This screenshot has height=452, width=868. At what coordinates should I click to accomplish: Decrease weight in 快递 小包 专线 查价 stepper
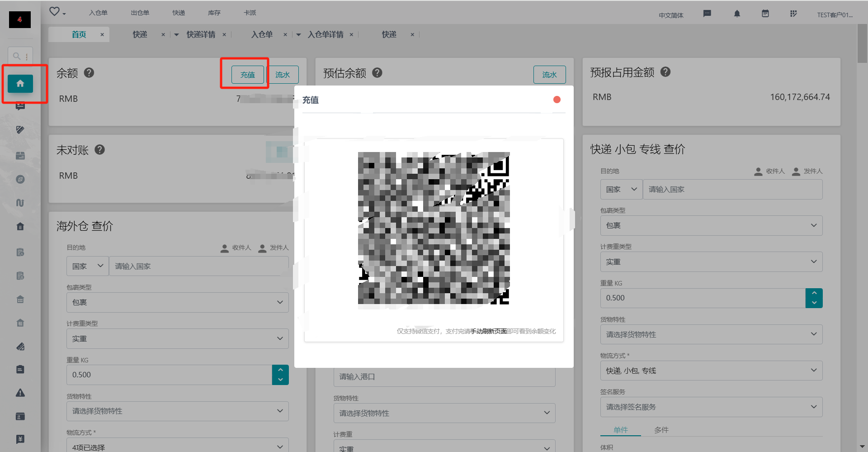click(814, 303)
